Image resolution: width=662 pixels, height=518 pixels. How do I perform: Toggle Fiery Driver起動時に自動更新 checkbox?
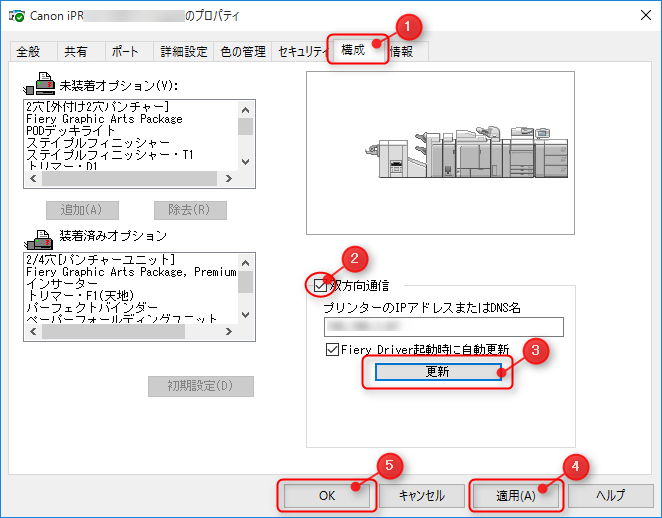pos(332,350)
